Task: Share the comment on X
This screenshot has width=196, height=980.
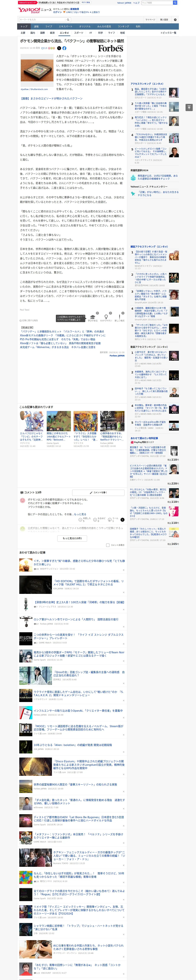Action: (122, 520)
